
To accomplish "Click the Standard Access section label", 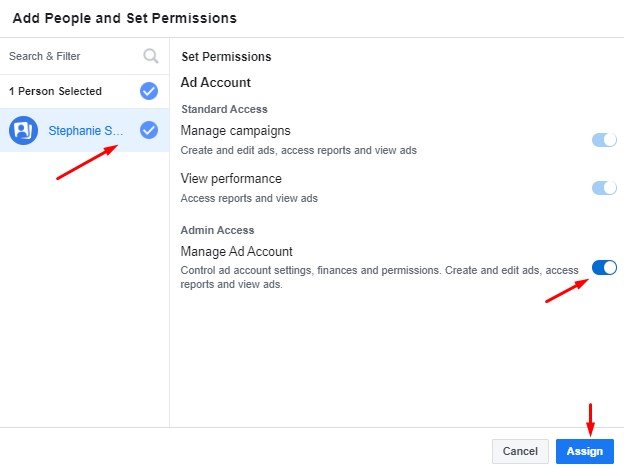I will [x=224, y=109].
